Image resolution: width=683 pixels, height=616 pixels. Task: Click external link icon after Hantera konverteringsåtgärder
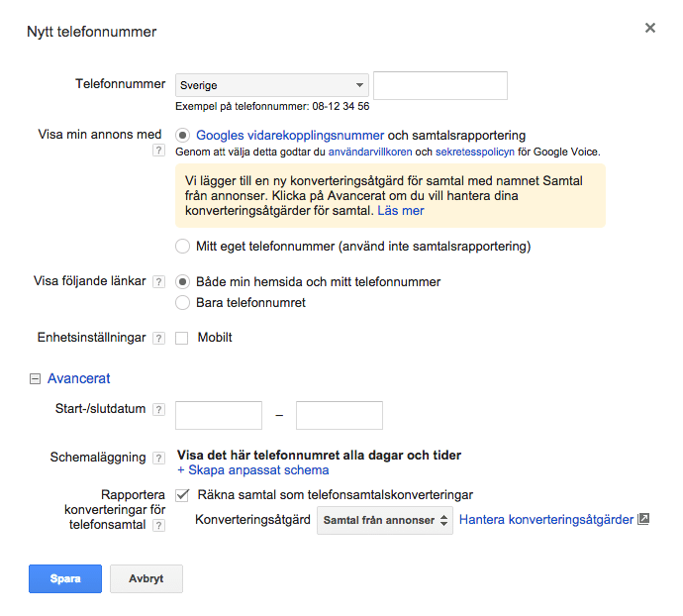pyautogui.click(x=643, y=519)
